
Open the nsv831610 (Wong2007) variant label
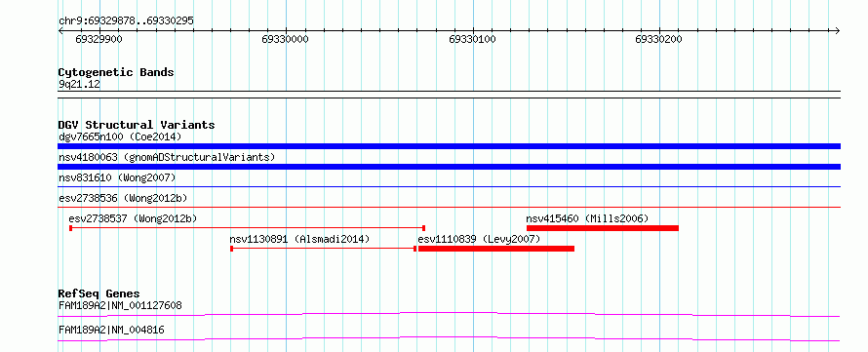[x=117, y=177]
